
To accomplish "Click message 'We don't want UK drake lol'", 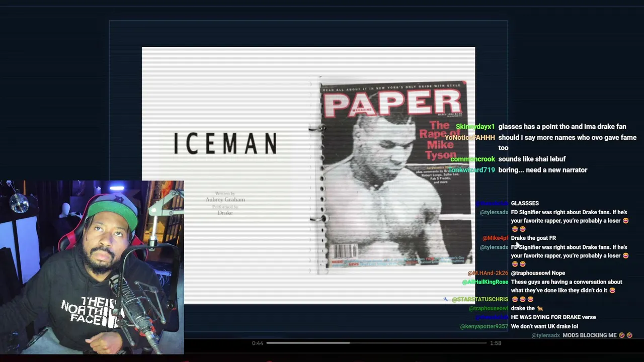I will tap(544, 326).
